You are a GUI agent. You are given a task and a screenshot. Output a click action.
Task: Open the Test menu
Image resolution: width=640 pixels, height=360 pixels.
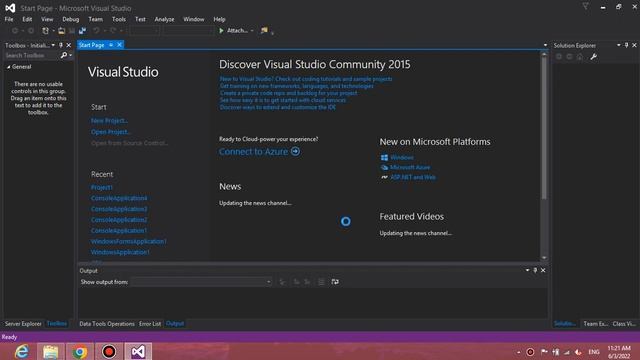pos(140,19)
